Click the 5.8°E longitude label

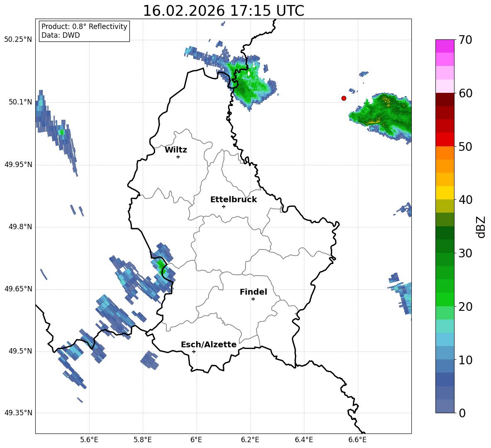143,440
